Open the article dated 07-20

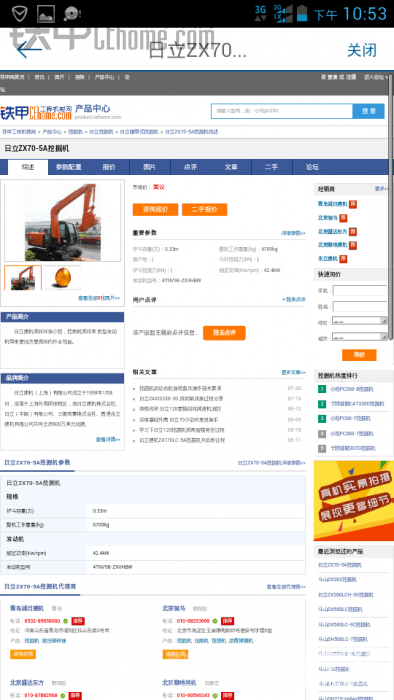[181, 388]
